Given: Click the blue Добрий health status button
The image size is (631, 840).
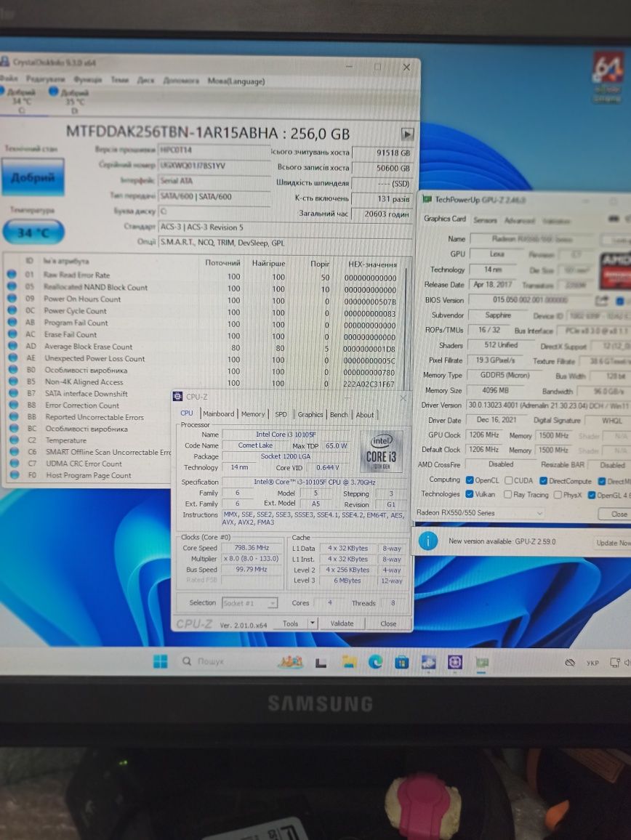Looking at the screenshot, I should click(x=33, y=177).
